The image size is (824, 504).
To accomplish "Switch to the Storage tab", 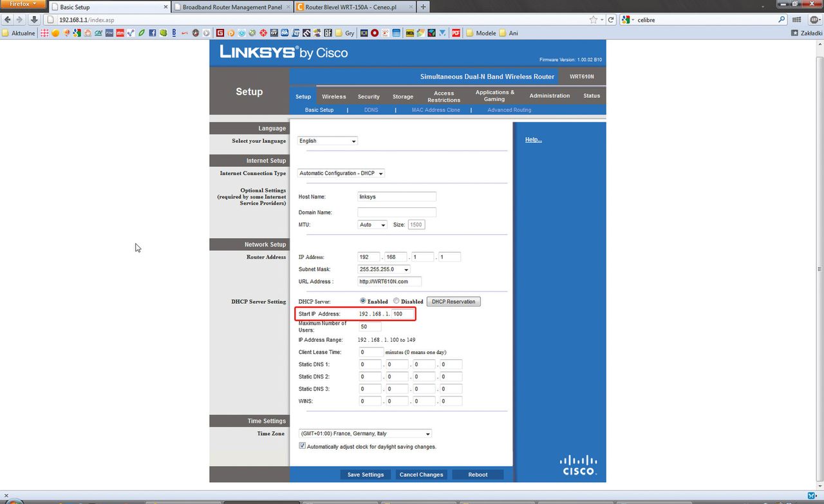I will tap(403, 97).
